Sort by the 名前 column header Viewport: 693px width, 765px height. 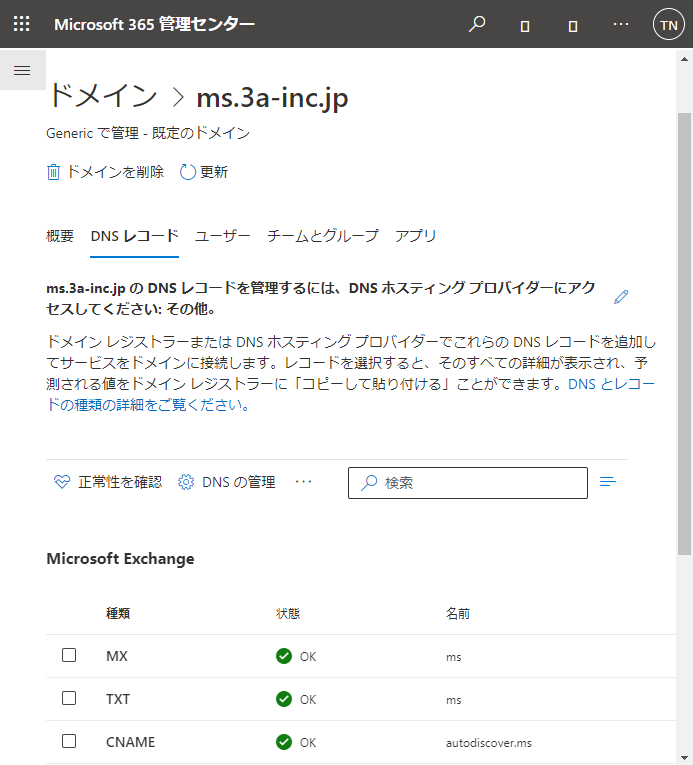point(458,614)
